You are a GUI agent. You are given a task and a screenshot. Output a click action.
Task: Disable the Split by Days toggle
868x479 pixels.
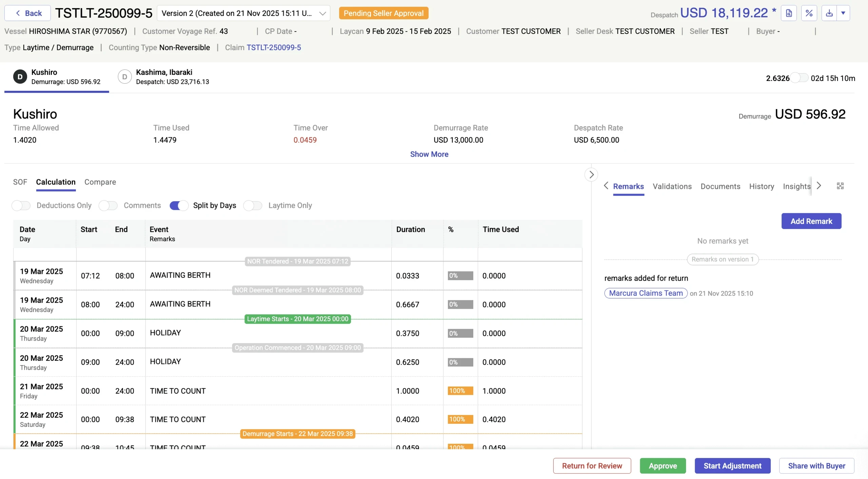pyautogui.click(x=179, y=205)
